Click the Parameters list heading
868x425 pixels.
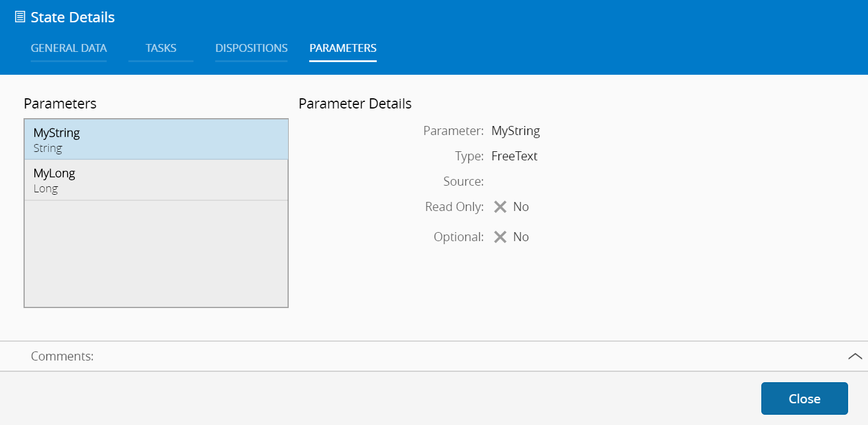tap(60, 104)
